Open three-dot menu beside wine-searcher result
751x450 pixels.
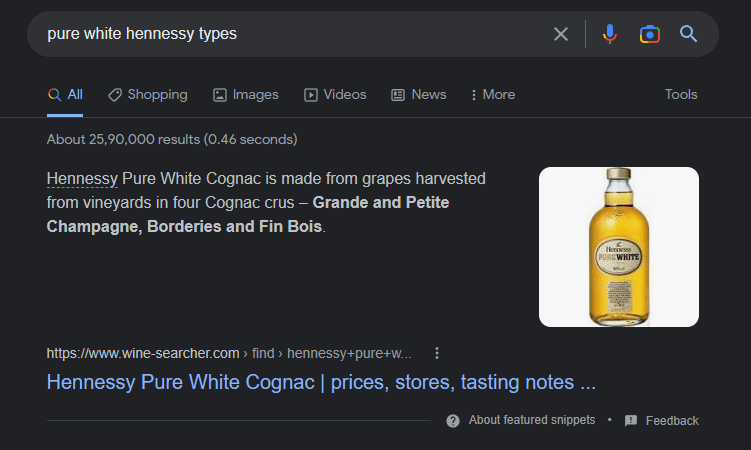click(436, 353)
